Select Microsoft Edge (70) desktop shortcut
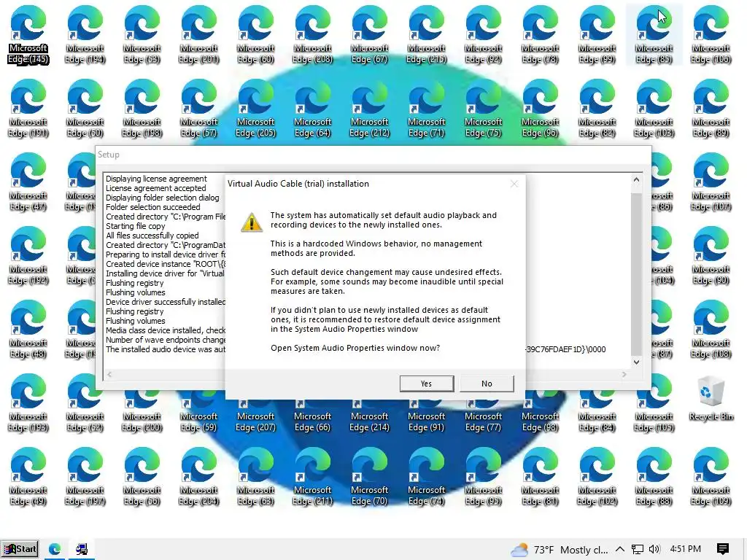Image resolution: width=747 pixels, height=560 pixels. [x=370, y=477]
